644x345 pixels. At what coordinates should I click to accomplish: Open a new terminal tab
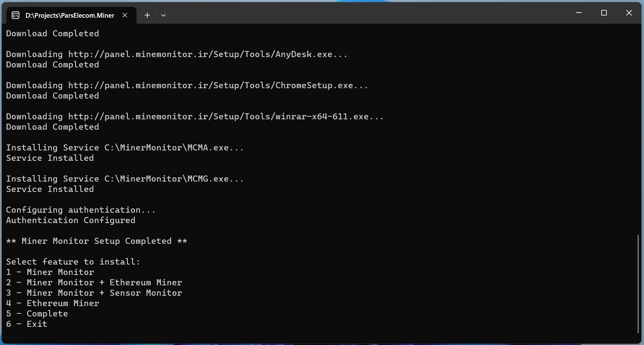147,15
